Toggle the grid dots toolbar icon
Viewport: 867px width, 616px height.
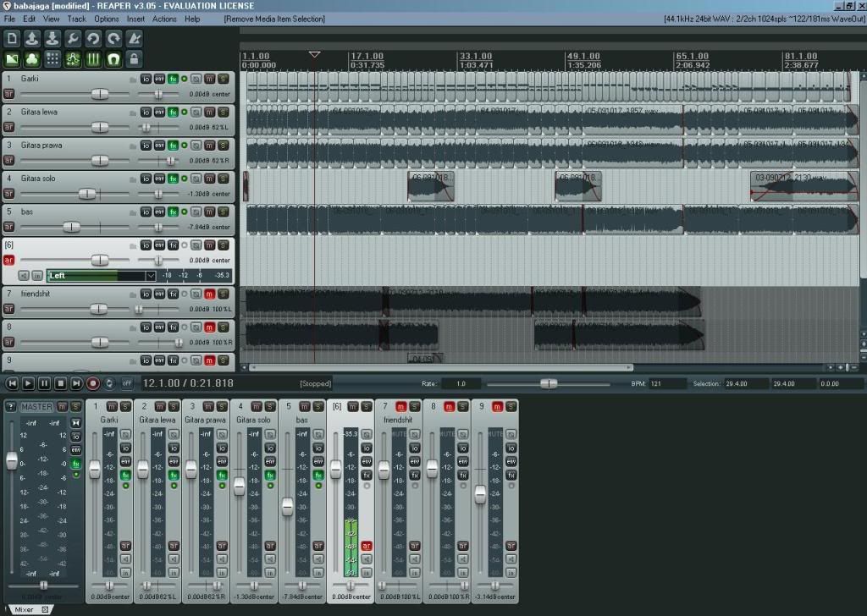tap(52, 59)
